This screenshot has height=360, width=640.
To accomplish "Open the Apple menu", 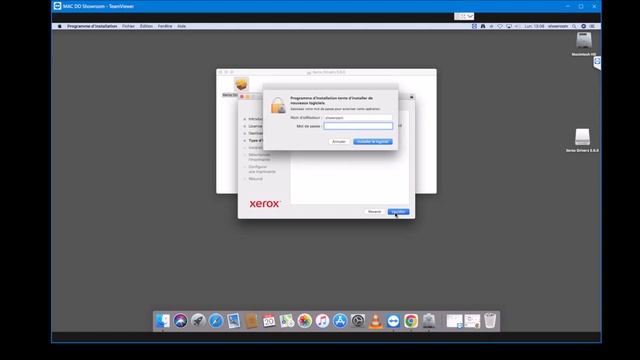I will [x=60, y=26].
